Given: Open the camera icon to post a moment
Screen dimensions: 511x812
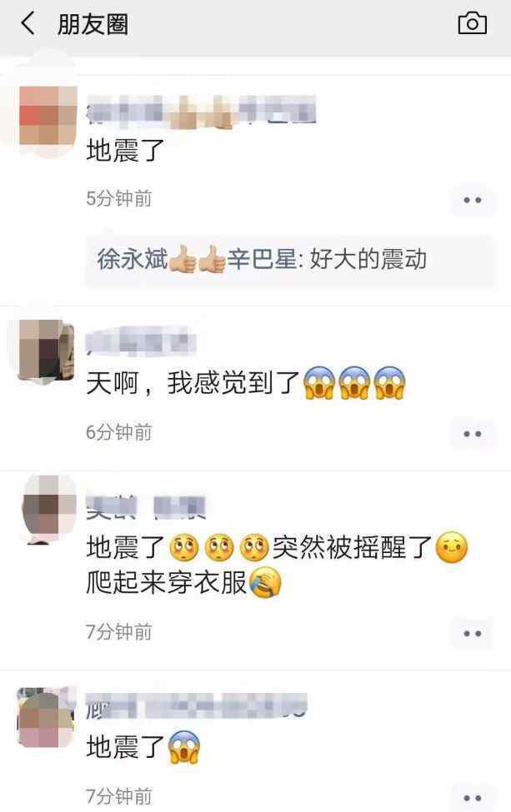Looking at the screenshot, I should pyautogui.click(x=472, y=23).
